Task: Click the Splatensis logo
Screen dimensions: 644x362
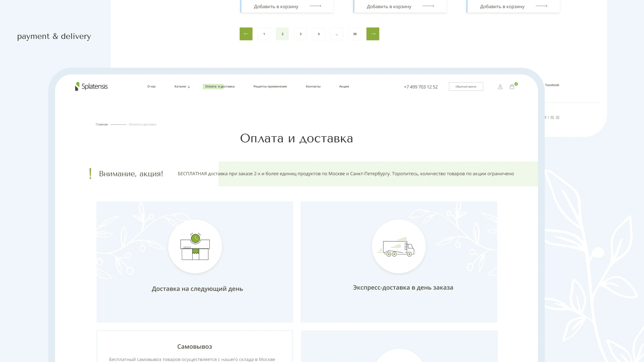Action: tap(91, 86)
